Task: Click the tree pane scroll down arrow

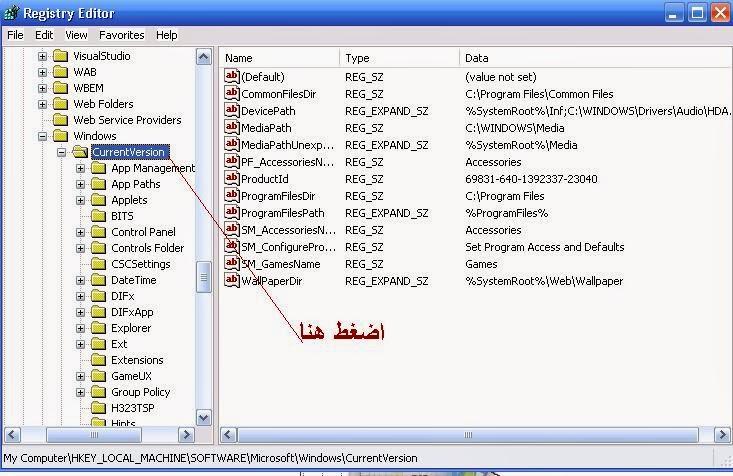Action: pyautogui.click(x=203, y=417)
